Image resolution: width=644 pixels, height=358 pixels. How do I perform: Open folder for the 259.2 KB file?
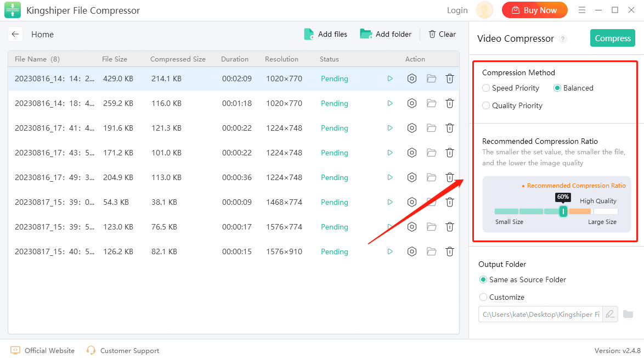click(431, 103)
